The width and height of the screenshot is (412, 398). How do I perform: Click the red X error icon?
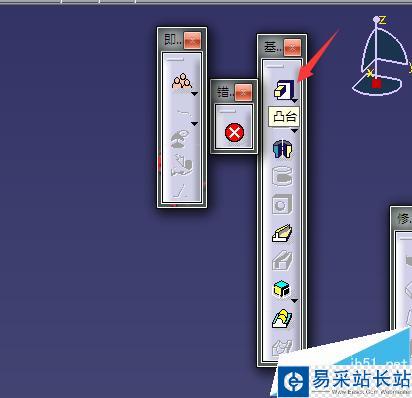[x=234, y=132]
